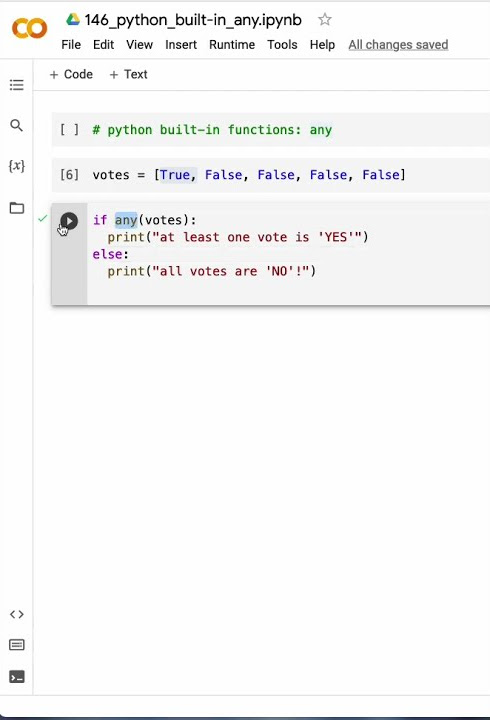Open the File menu

[x=71, y=45]
